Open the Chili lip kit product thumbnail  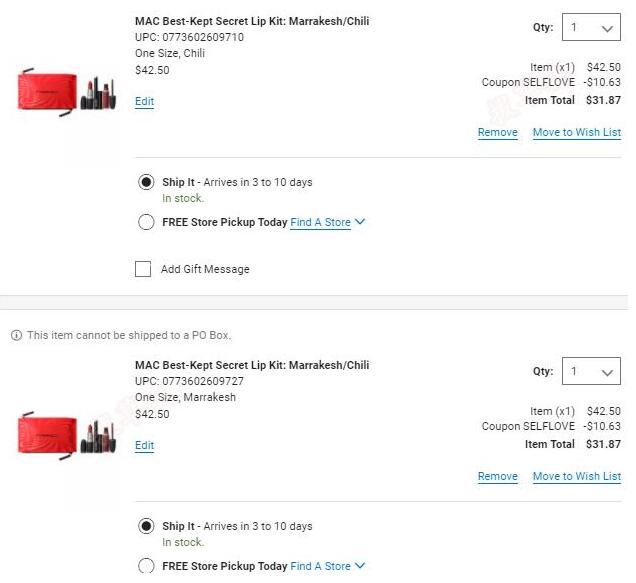click(67, 93)
